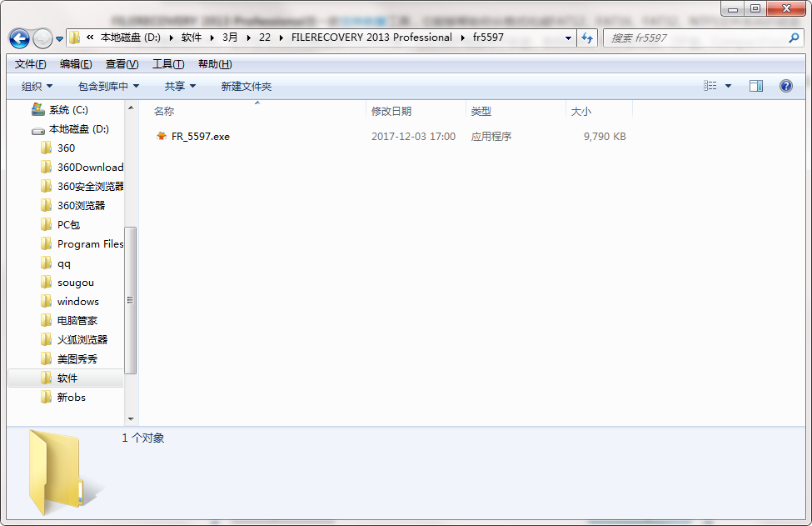Open the 工具(T) menu
The width and height of the screenshot is (812, 526).
coord(168,63)
